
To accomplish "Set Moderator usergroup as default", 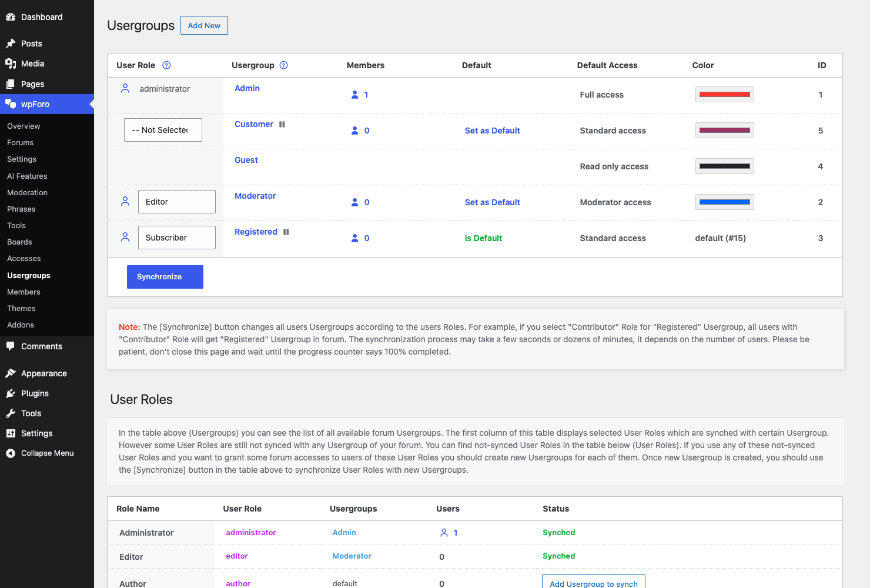I will coord(493,202).
